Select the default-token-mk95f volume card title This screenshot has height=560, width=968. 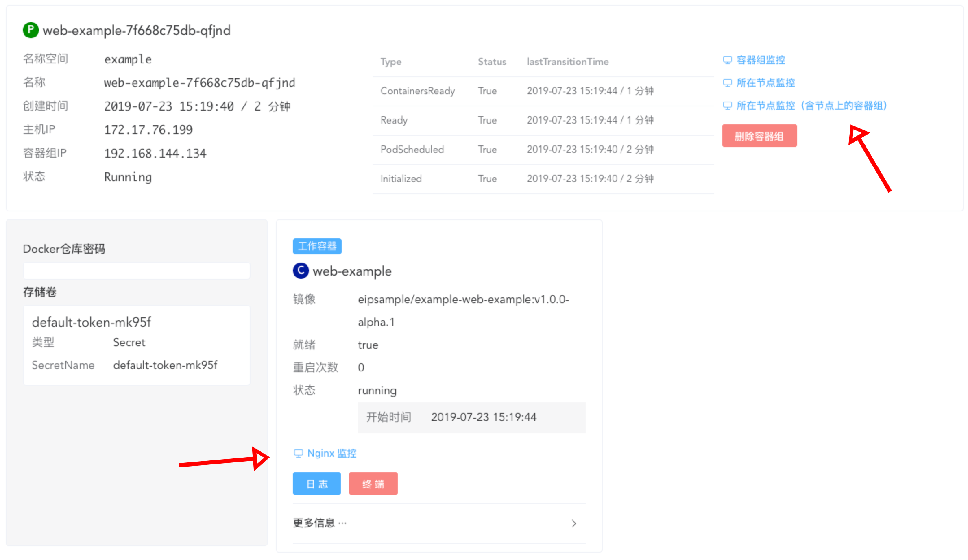tap(92, 322)
